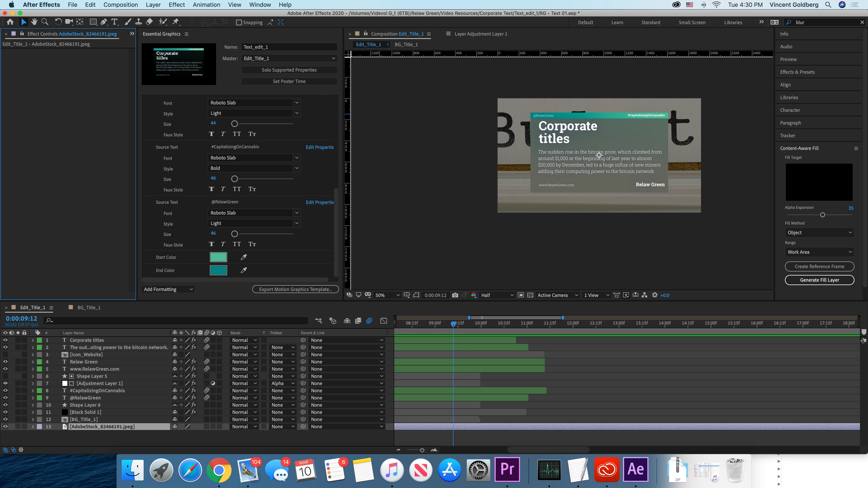Enable the Snapping checkbox
This screenshot has width=868, height=488.
[239, 23]
